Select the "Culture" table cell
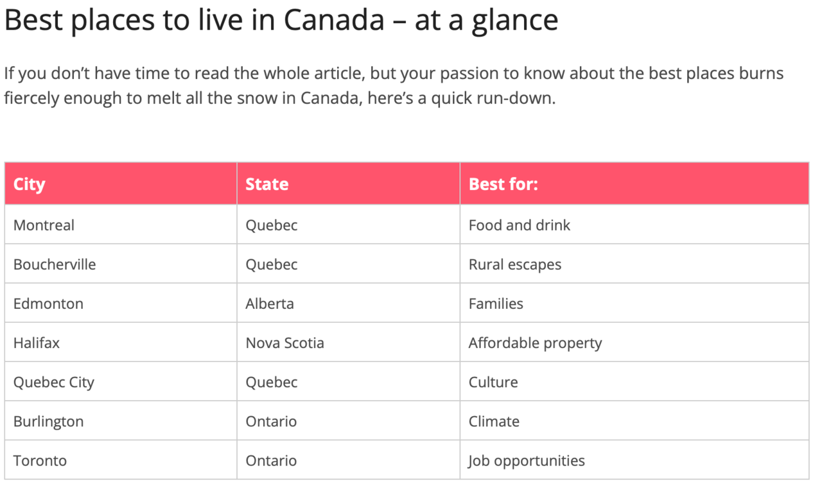Image resolution: width=822 pixels, height=504 pixels. 493,382
